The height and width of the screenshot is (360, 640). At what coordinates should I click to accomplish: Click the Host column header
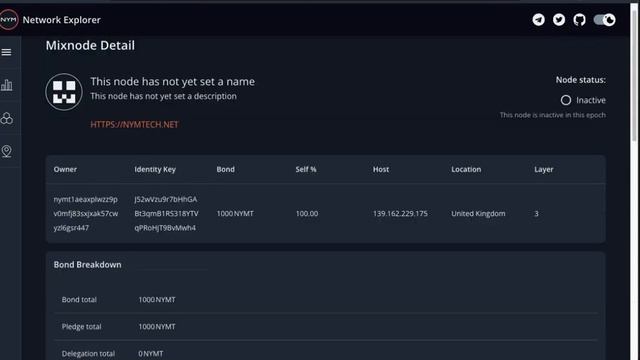pyautogui.click(x=381, y=169)
